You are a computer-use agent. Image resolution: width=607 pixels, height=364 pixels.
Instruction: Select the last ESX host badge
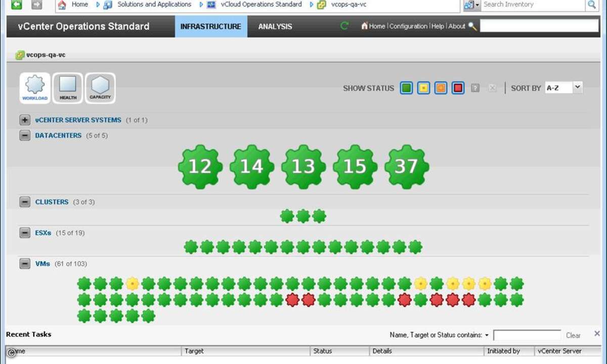(x=415, y=247)
